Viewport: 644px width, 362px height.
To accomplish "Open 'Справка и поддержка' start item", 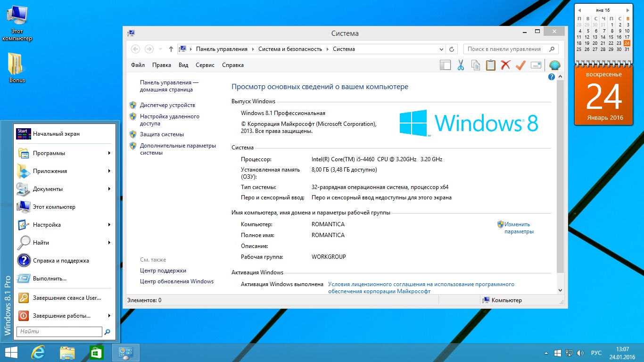I will pos(66,261).
